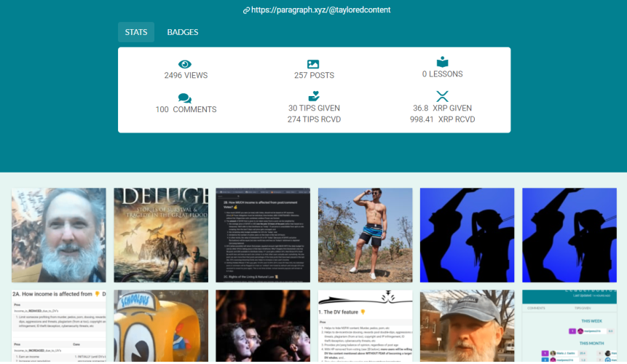Click the XRP logo icon

pos(442,96)
